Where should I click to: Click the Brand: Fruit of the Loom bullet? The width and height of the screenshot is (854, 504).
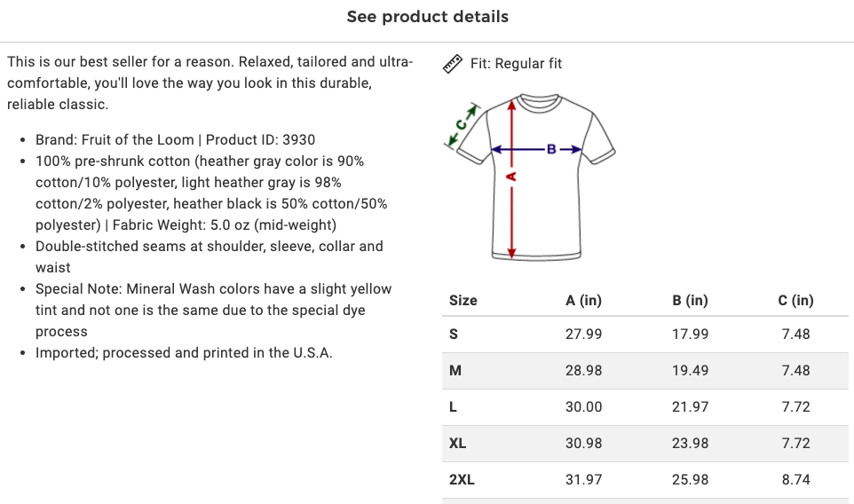(175, 139)
